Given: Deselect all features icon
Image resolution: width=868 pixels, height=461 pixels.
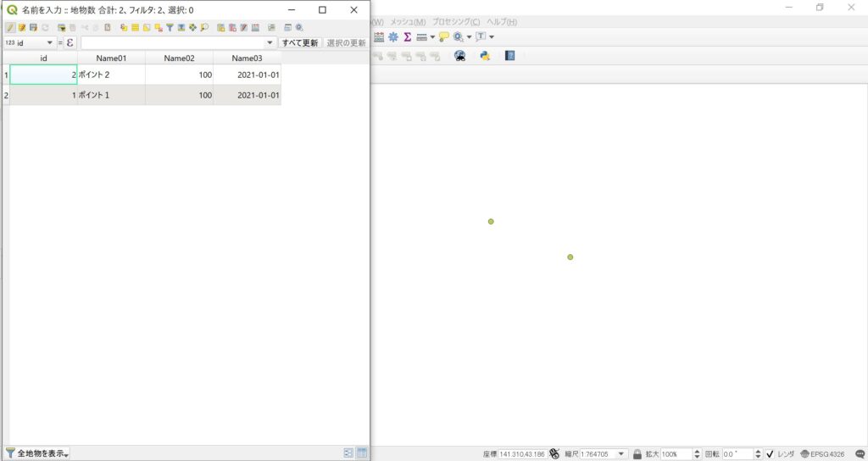Looking at the screenshot, I should (x=159, y=27).
